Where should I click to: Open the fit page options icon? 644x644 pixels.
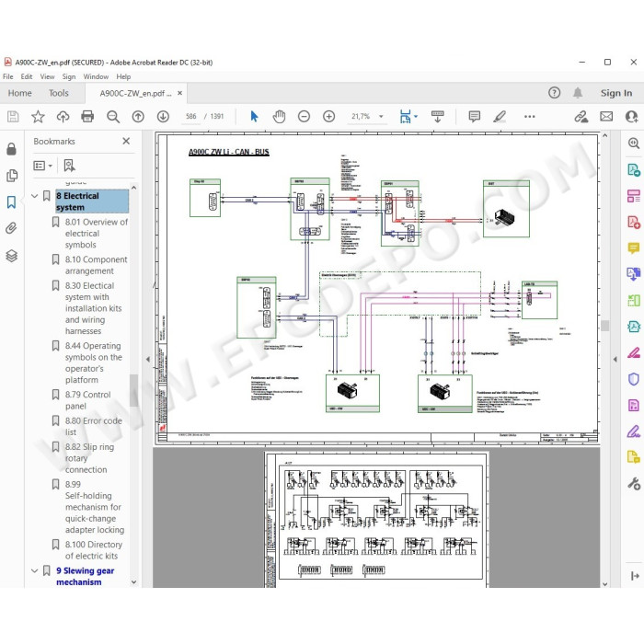click(x=408, y=117)
